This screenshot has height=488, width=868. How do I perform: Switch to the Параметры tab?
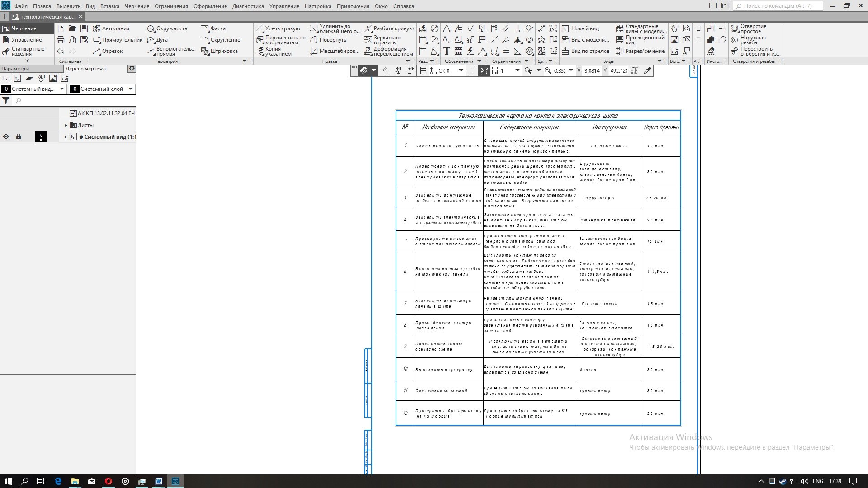[15, 69]
